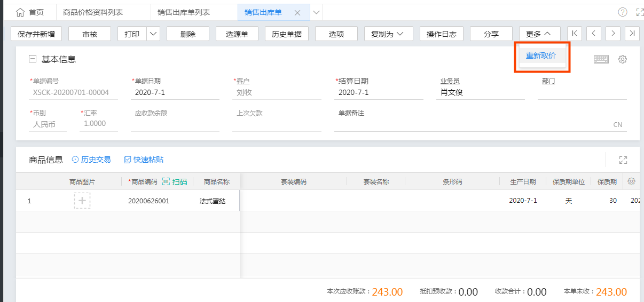Go to the previous record arrow
644x302 pixels.
(x=593, y=34)
